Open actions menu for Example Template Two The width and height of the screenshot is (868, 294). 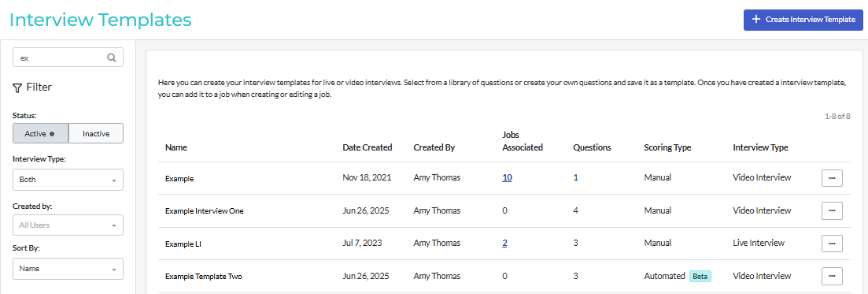(832, 276)
